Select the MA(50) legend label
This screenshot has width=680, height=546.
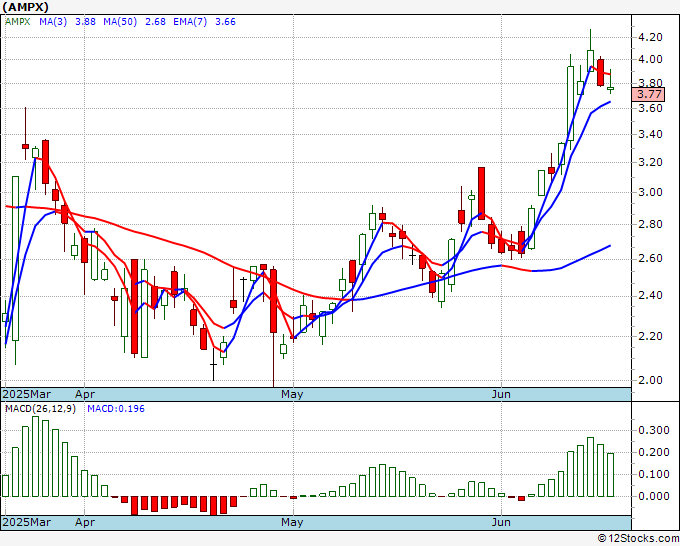click(x=120, y=22)
